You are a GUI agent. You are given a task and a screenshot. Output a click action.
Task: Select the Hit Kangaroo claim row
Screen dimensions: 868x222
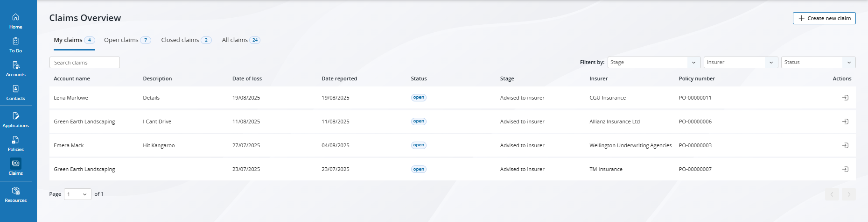[159, 145]
